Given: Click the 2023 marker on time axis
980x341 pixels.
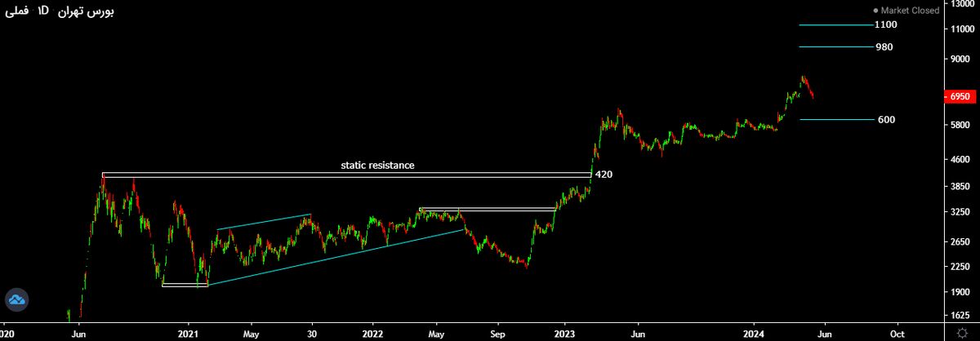Looking at the screenshot, I should coord(565,334).
